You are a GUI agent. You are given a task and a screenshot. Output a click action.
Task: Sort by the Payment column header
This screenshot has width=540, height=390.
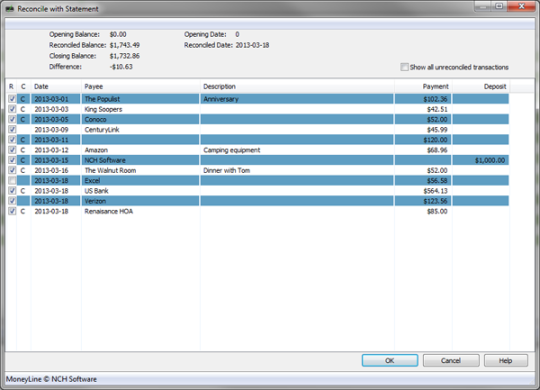(x=423, y=86)
